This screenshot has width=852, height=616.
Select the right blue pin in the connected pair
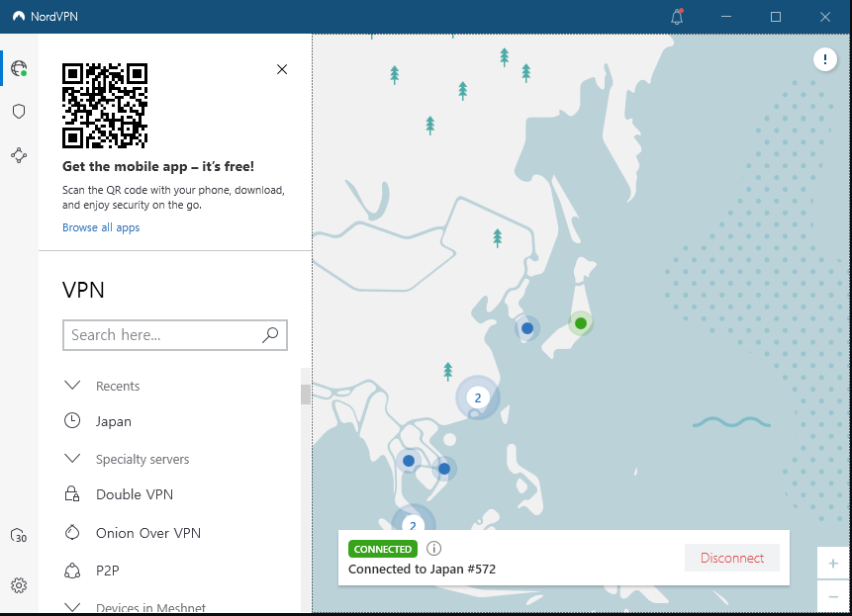tap(444, 469)
